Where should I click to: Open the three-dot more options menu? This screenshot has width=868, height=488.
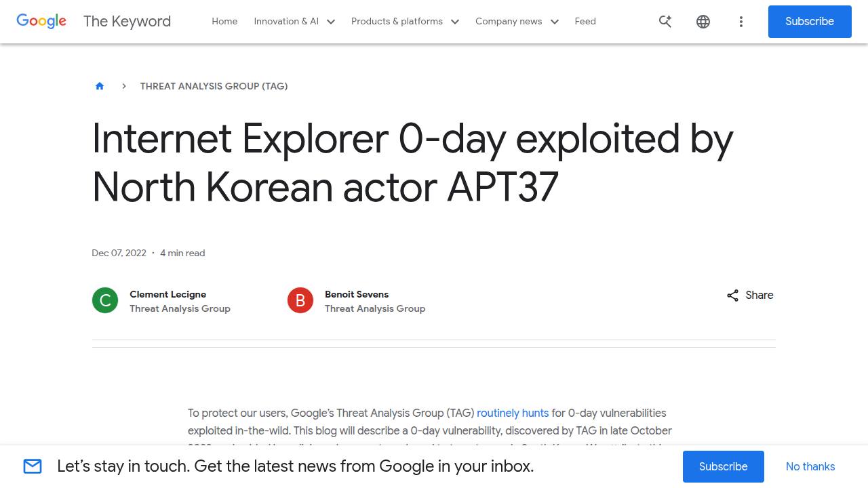pos(741,22)
